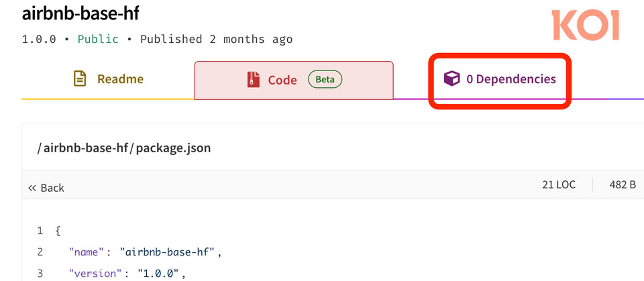Click the Dependencies cube icon
644x281 pixels.
point(452,79)
